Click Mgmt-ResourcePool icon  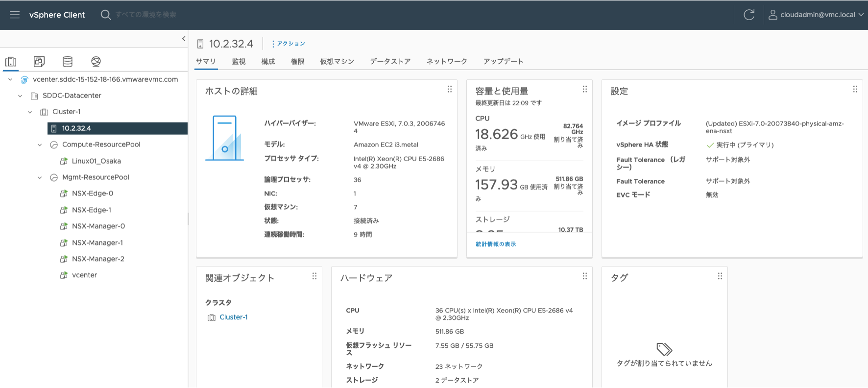coord(54,178)
